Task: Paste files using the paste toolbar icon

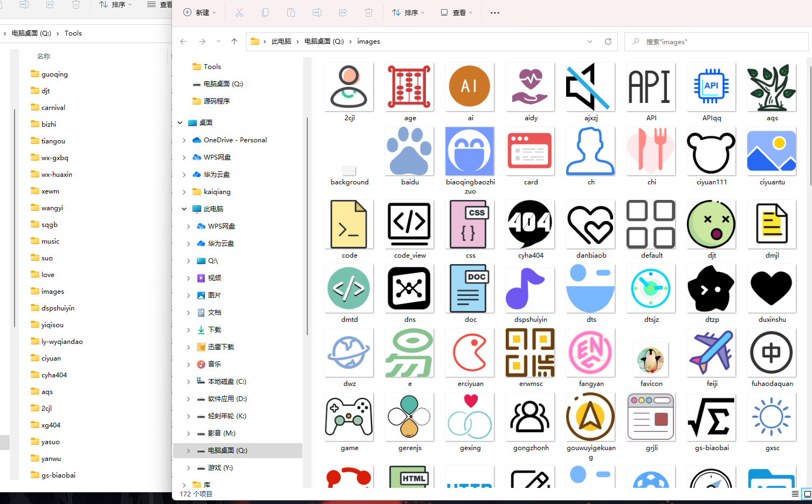Action: (x=291, y=12)
